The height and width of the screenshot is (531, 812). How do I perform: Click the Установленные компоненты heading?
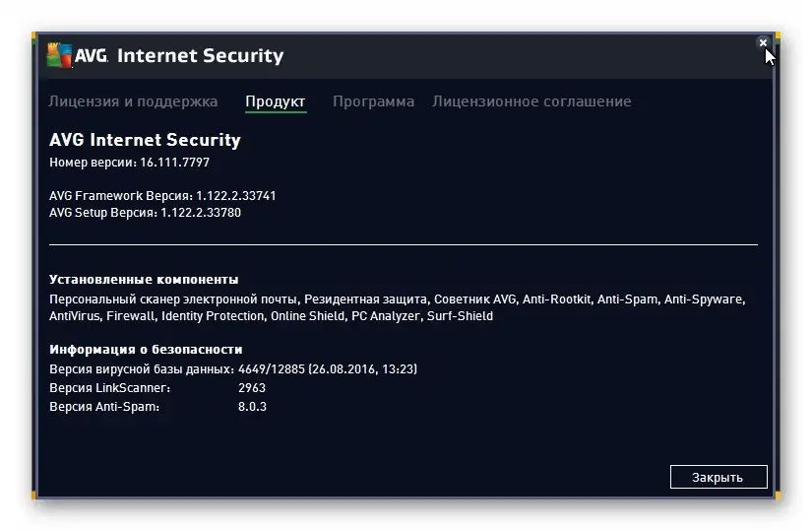(144, 280)
